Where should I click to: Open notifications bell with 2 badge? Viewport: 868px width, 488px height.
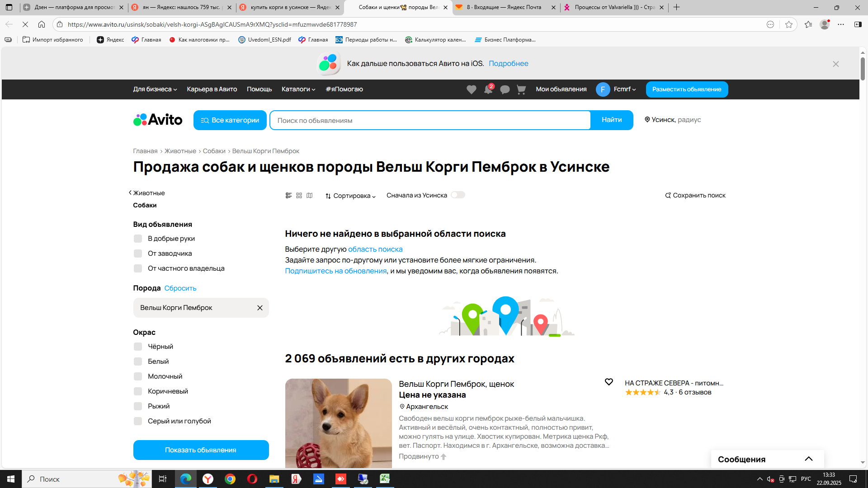[488, 89]
